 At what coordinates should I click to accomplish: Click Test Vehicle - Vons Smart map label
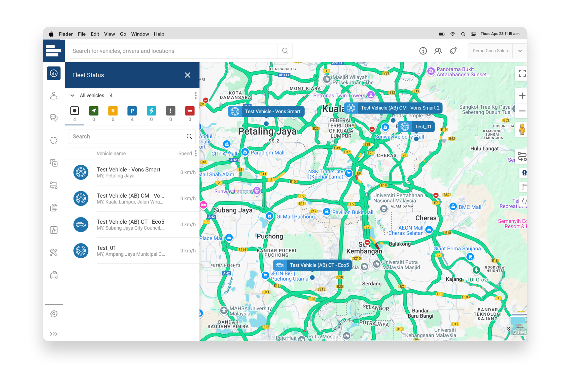266,112
